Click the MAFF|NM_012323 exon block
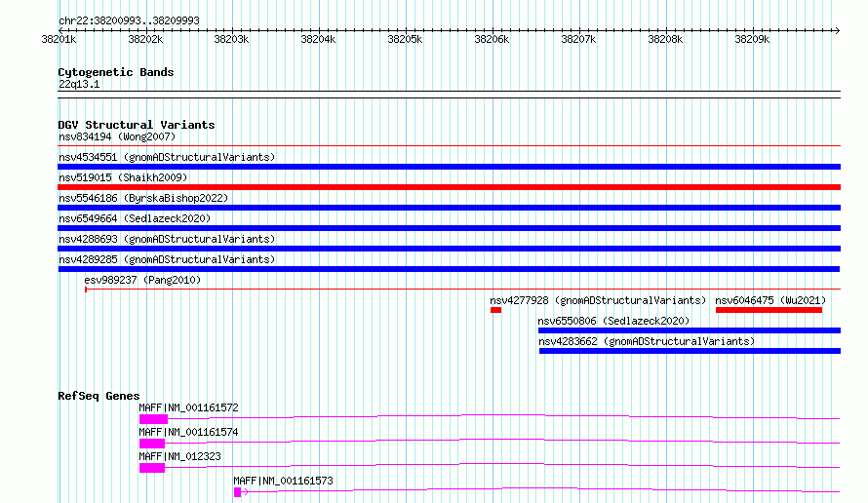The width and height of the screenshot is (868, 503). [x=152, y=468]
